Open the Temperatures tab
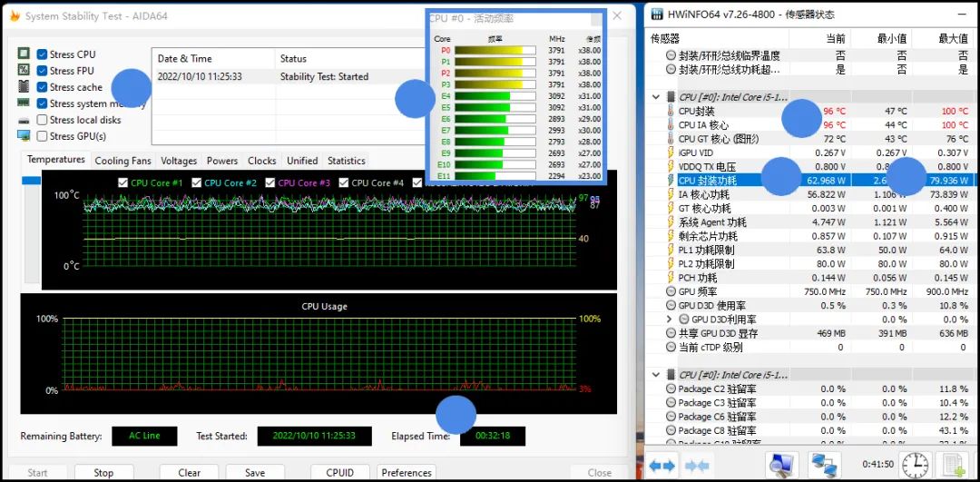Screen dimensions: 980x482 56,160
